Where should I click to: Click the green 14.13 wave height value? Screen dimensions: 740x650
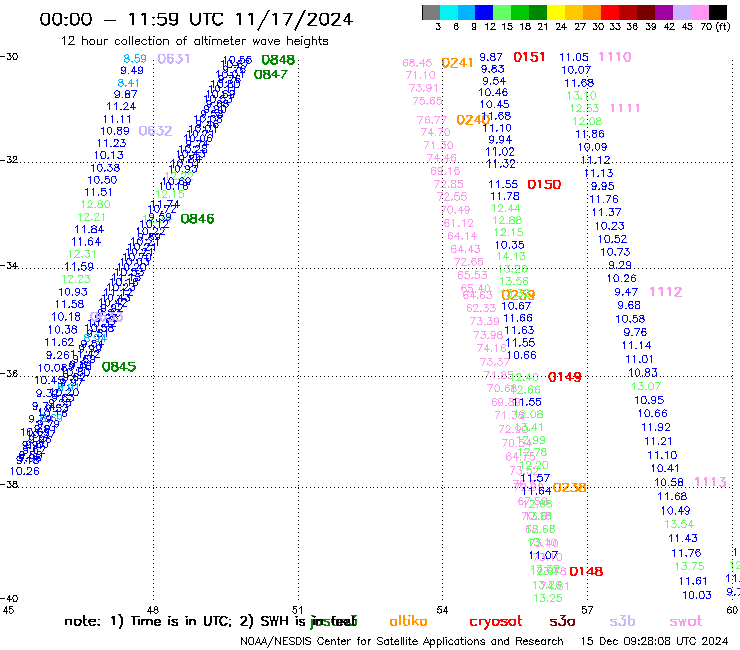click(511, 256)
